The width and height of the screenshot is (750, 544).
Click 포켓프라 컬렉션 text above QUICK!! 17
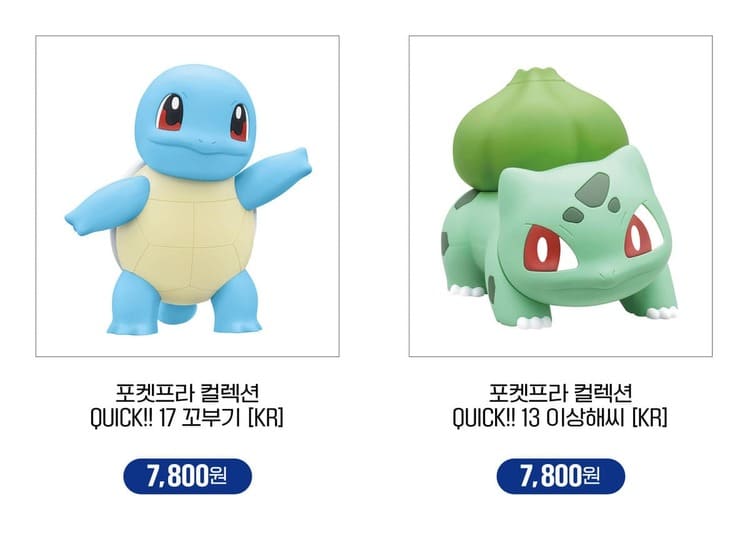pos(188,393)
